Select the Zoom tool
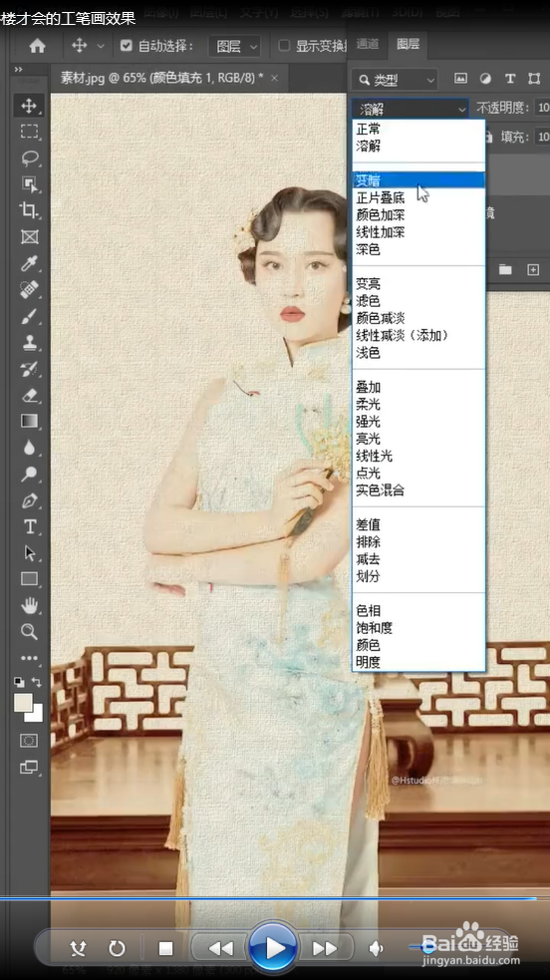The height and width of the screenshot is (980, 550). (29, 631)
